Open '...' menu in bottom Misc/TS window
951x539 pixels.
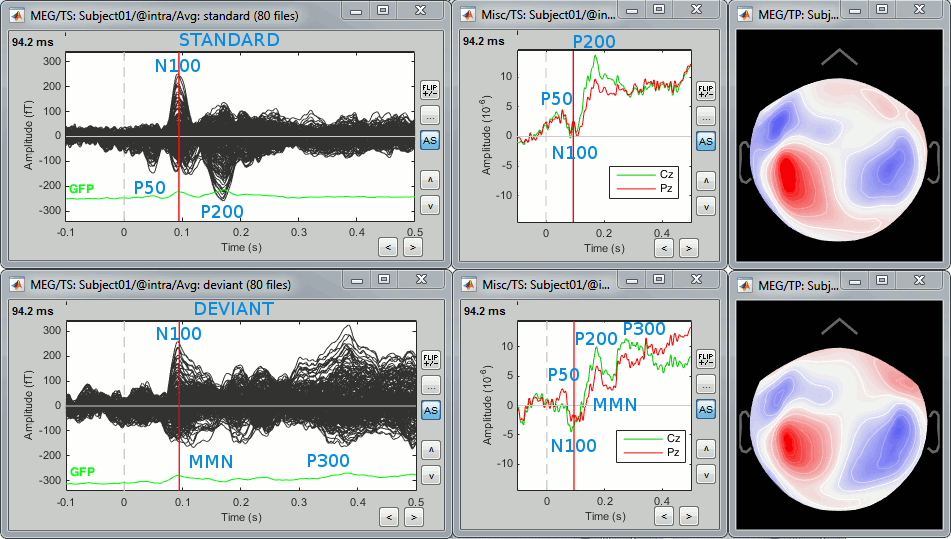tap(705, 385)
